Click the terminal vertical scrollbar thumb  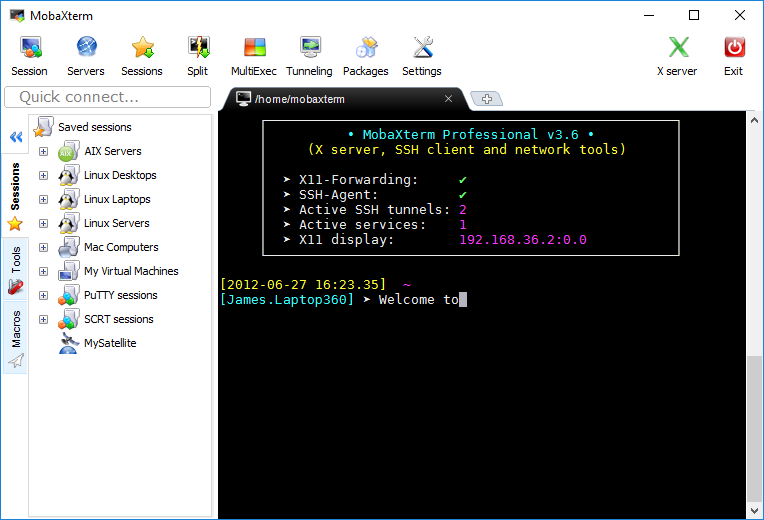pos(754,429)
